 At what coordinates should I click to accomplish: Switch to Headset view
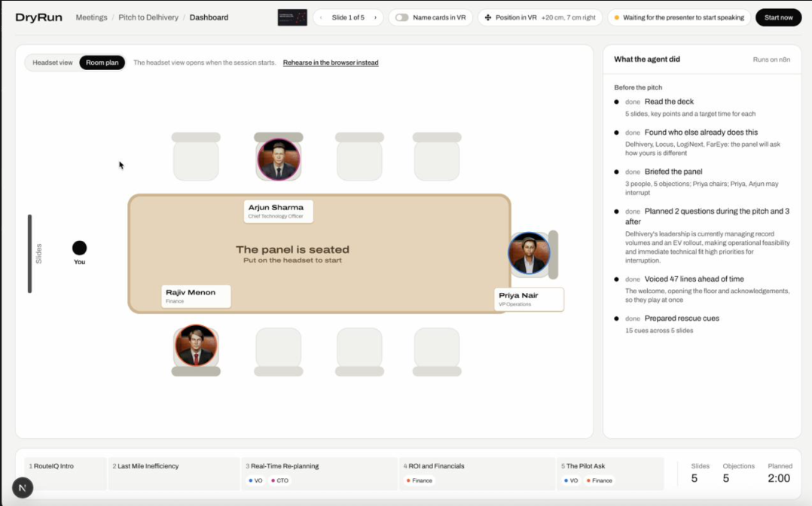point(52,62)
